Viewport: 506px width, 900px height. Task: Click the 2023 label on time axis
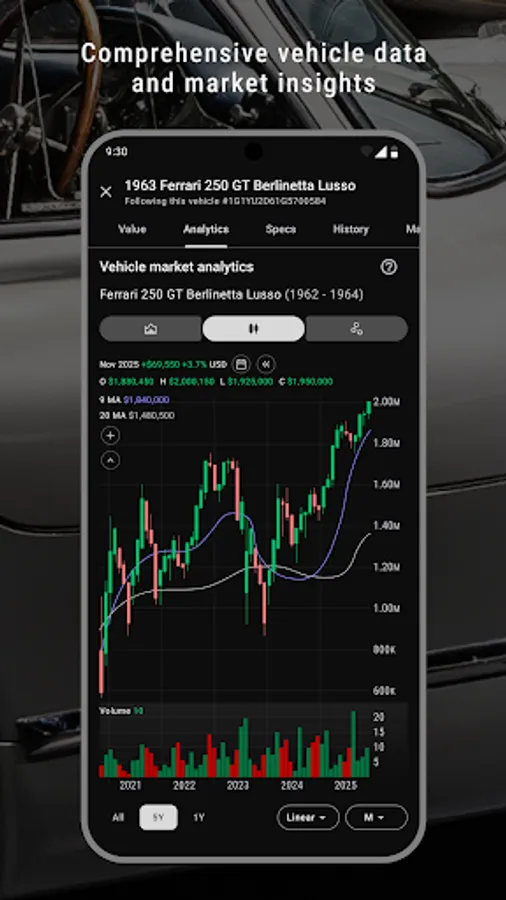237,785
